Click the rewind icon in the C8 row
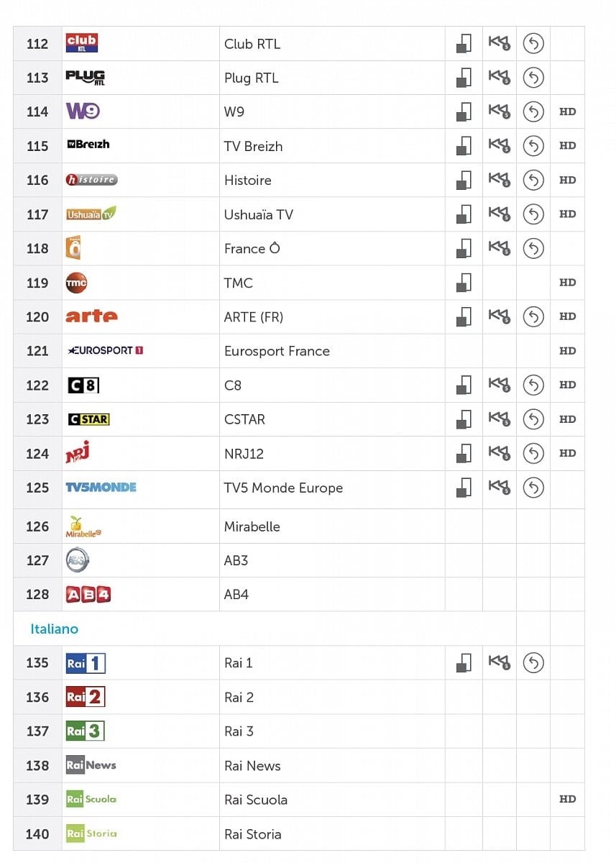616x863 pixels. (x=499, y=385)
